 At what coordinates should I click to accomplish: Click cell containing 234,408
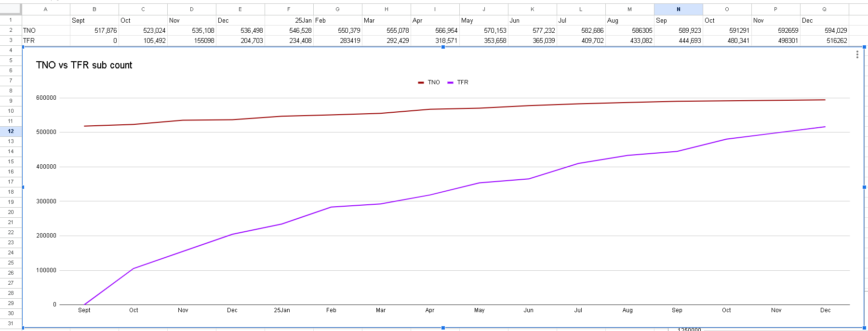coord(289,40)
